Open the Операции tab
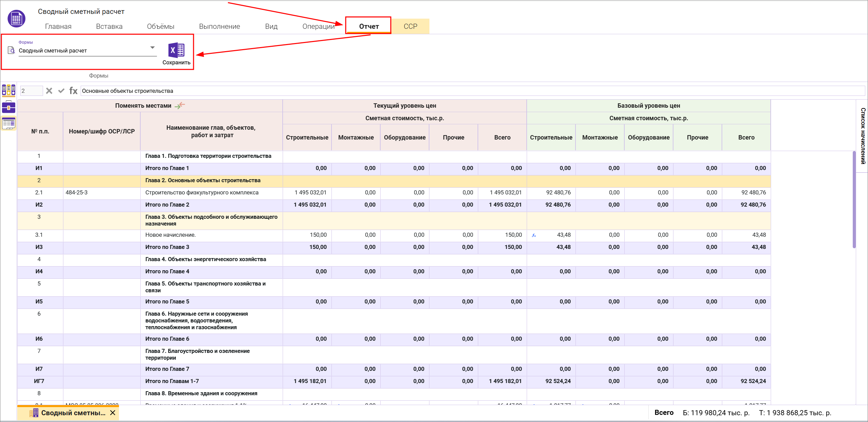 click(x=318, y=26)
